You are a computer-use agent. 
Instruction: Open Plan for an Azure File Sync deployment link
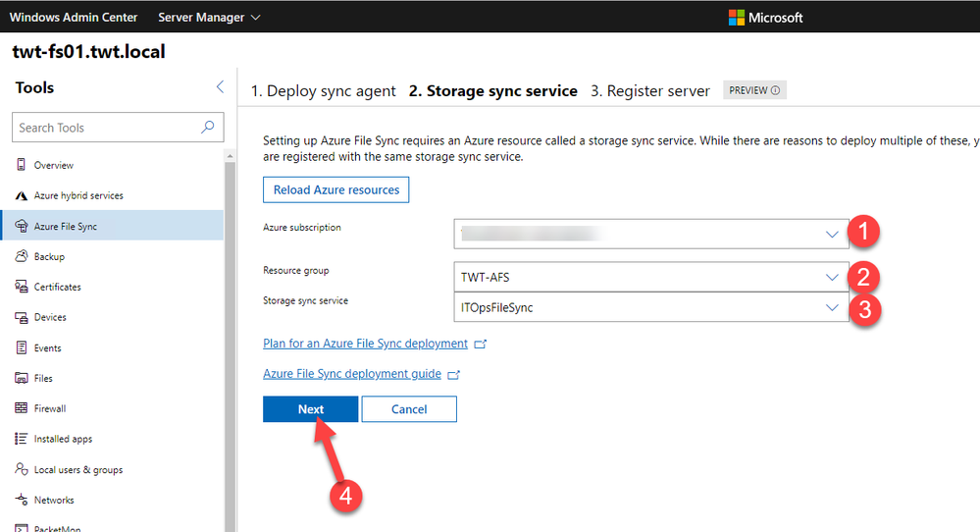pos(365,344)
